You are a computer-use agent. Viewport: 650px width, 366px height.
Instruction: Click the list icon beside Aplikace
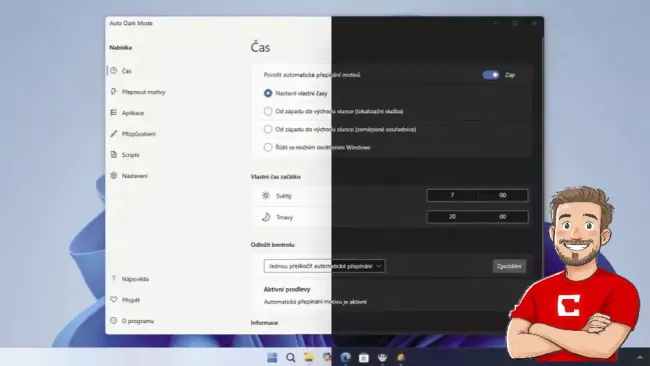pyautogui.click(x=114, y=112)
